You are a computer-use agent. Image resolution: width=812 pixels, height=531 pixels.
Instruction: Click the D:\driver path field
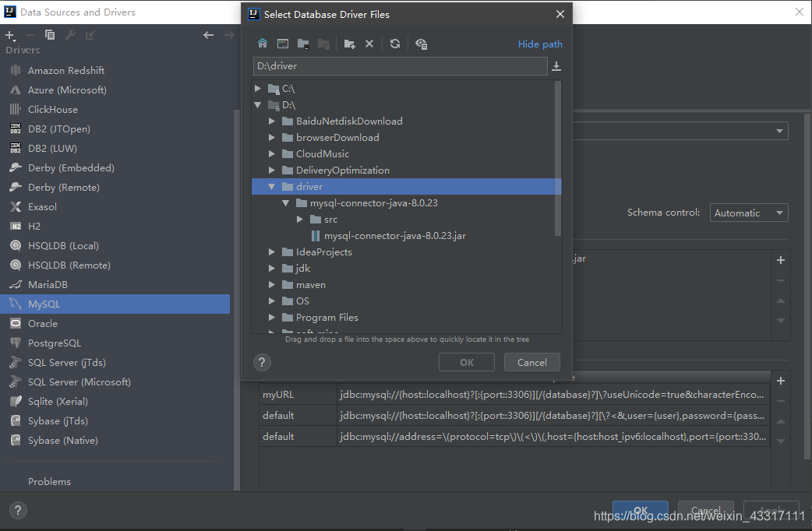click(x=400, y=66)
